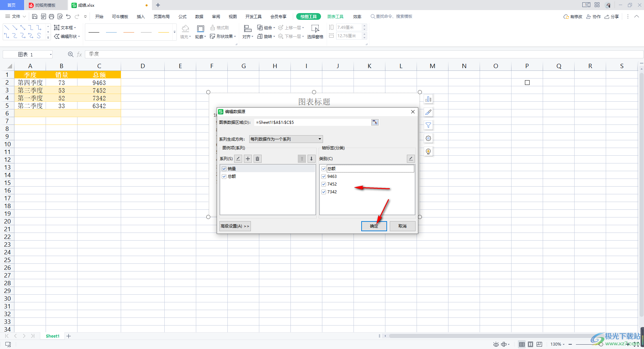Click the 协作 collaborate button

594,16
